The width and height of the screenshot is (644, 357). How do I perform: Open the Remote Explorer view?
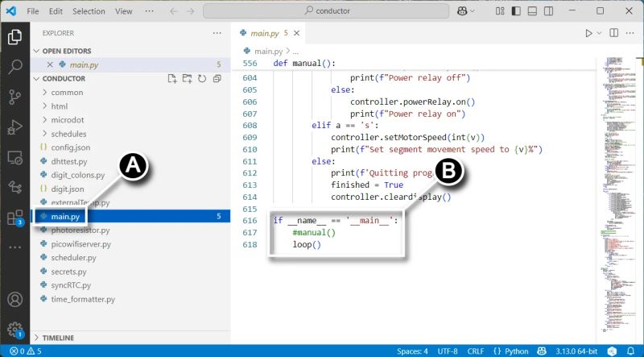pyautogui.click(x=14, y=157)
